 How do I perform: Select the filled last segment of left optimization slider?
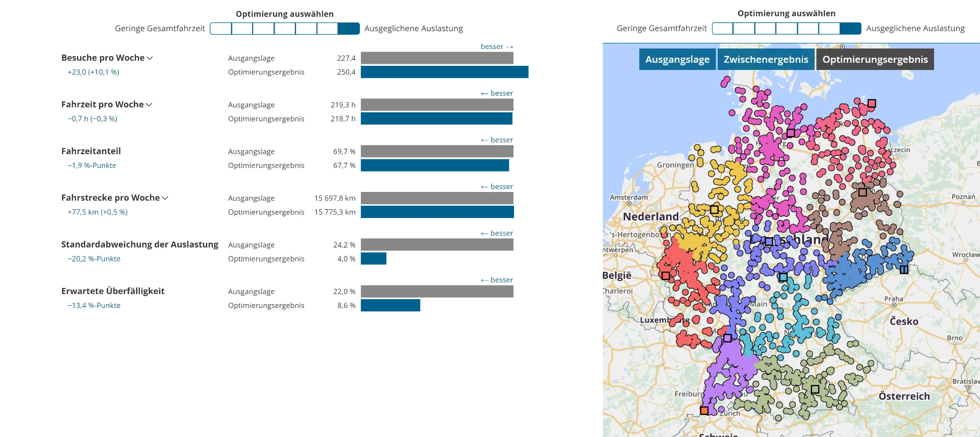349,29
